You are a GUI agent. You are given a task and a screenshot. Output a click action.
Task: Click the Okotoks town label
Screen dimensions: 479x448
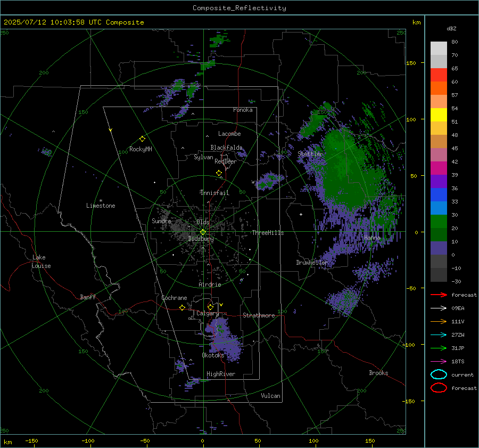point(213,355)
